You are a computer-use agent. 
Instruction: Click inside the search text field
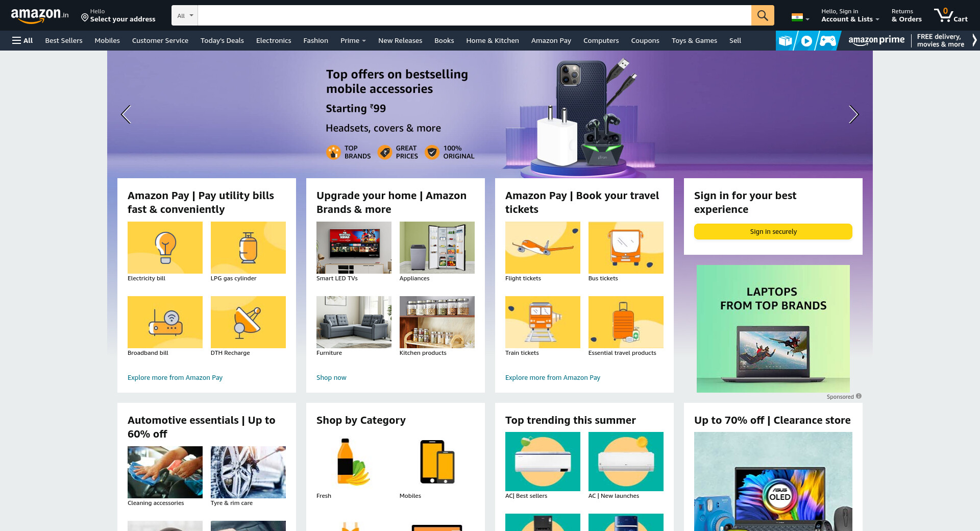474,15
